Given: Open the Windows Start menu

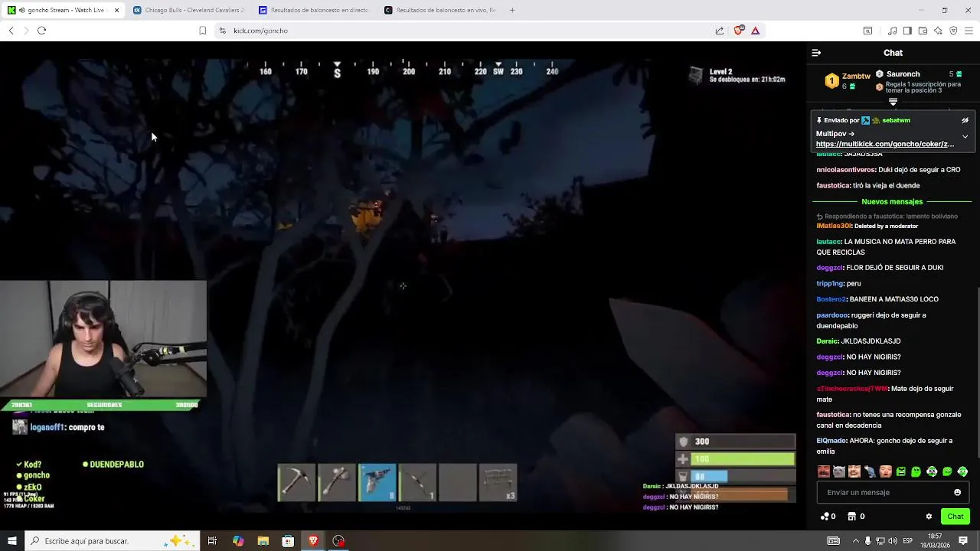Looking at the screenshot, I should pyautogui.click(x=12, y=541).
